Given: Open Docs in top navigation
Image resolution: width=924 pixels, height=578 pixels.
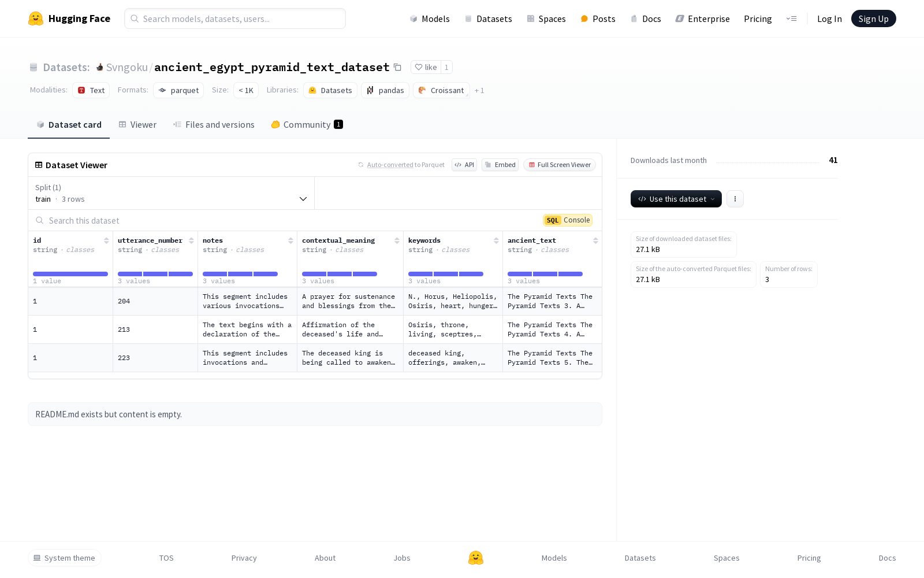Looking at the screenshot, I should [x=646, y=18].
